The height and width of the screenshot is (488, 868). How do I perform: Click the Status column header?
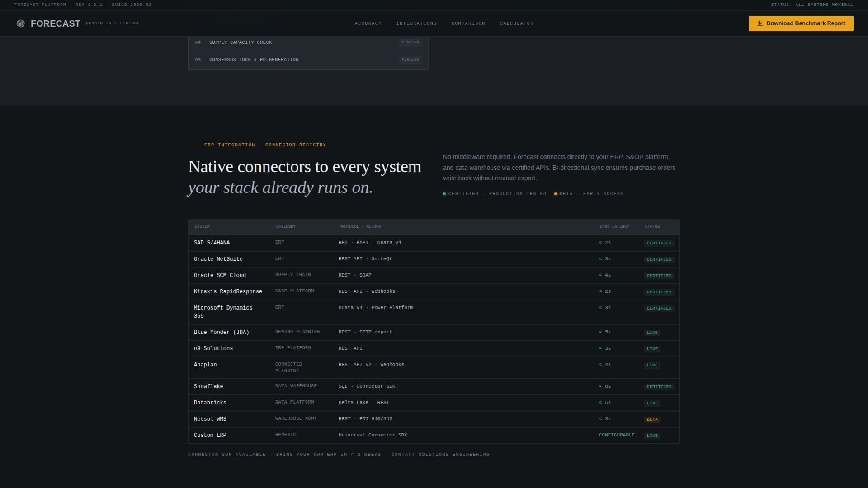click(652, 226)
